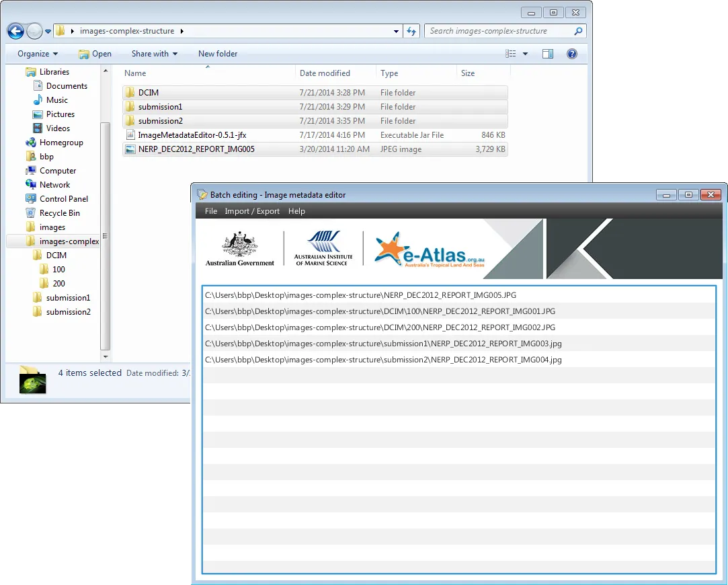The image size is (728, 585).
Task: Select the ImageMetadataEditor-0.5.1-jfx jar file
Action: point(315,135)
